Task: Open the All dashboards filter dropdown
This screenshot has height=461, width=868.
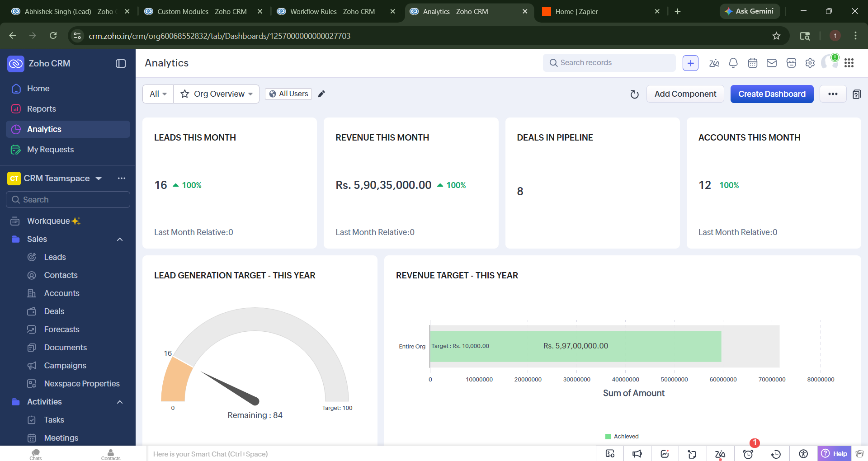Action: (x=158, y=94)
